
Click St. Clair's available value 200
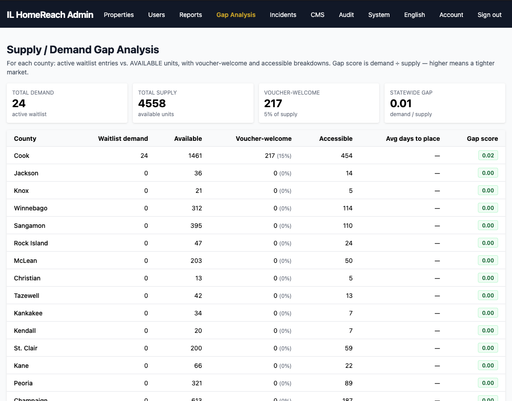[x=196, y=348]
